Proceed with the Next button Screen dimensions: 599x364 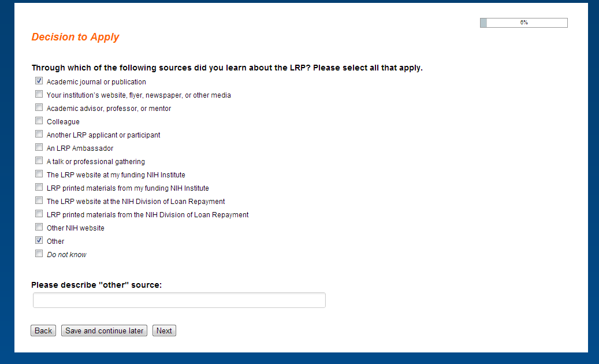click(x=164, y=331)
